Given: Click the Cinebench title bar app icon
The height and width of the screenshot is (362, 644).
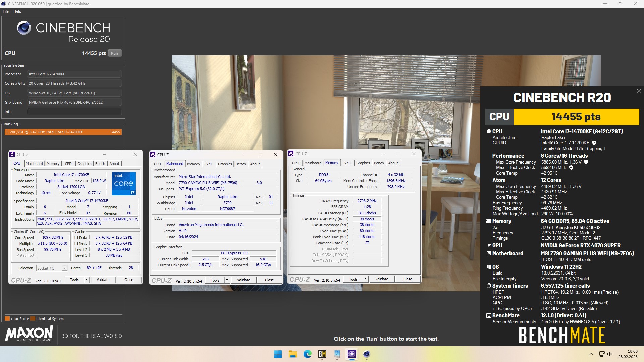Looking at the screenshot, I should coord(4,4).
